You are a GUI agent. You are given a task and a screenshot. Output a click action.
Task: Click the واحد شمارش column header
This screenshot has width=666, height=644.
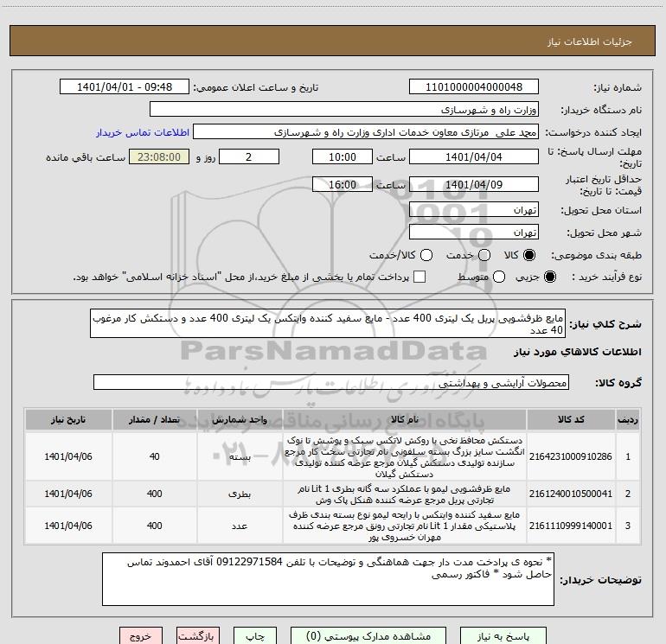click(240, 419)
